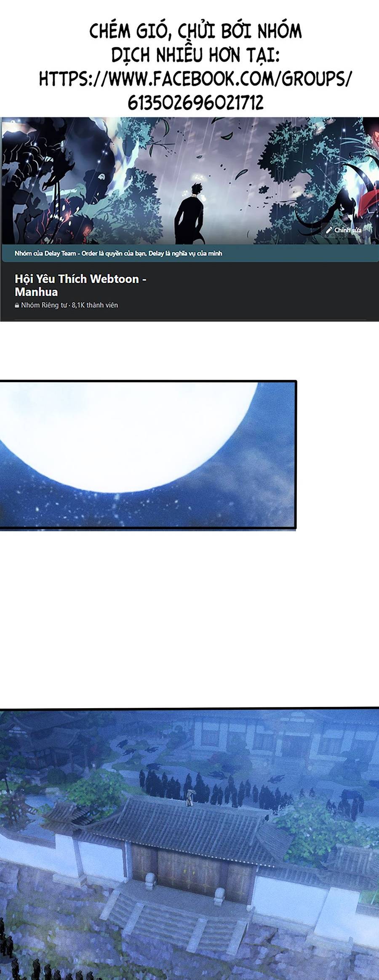The height and width of the screenshot is (980, 379).
Task: Click the starry sky below the moon
Action: click(168, 506)
